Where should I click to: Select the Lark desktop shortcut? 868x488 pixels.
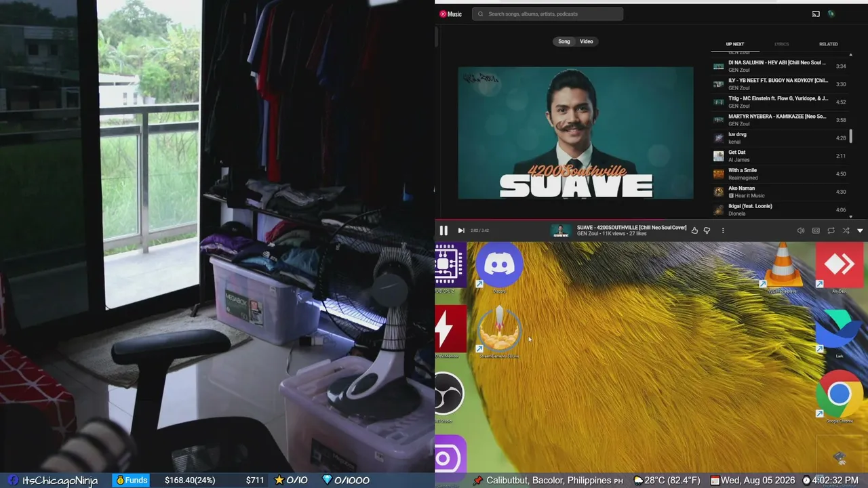coord(840,332)
